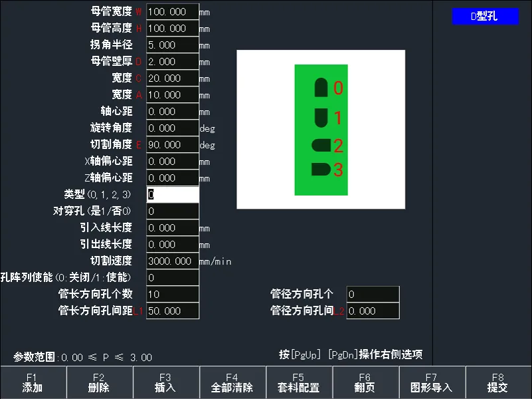Click the 孔阵列使能 field
This screenshot has height=399, width=532.
(173, 278)
